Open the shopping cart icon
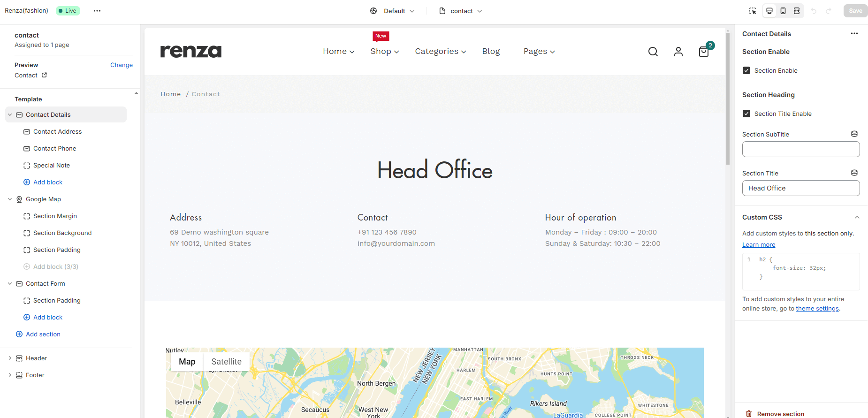The height and width of the screenshot is (418, 868). pos(704,52)
